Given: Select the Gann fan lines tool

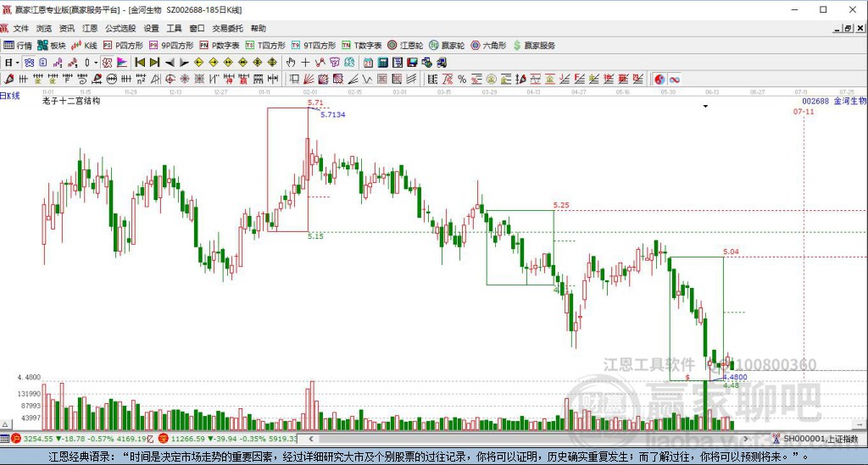Looking at the screenshot, I should pyautogui.click(x=309, y=79).
